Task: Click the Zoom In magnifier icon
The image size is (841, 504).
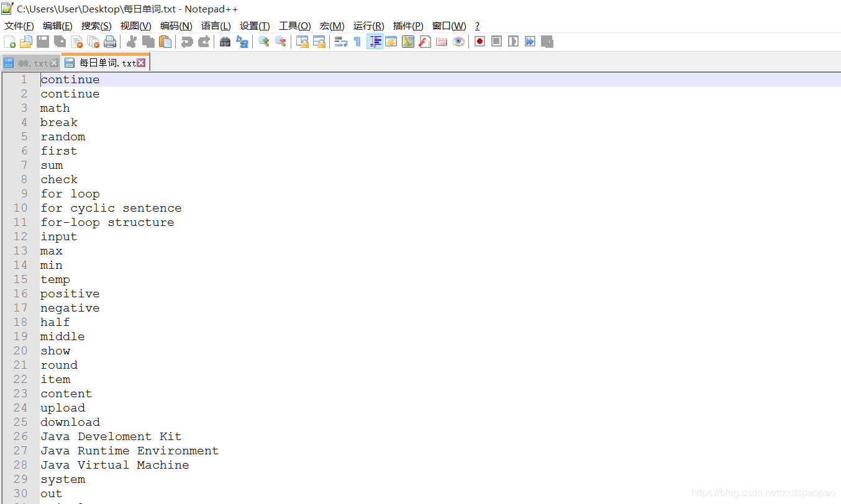Action: [x=264, y=42]
